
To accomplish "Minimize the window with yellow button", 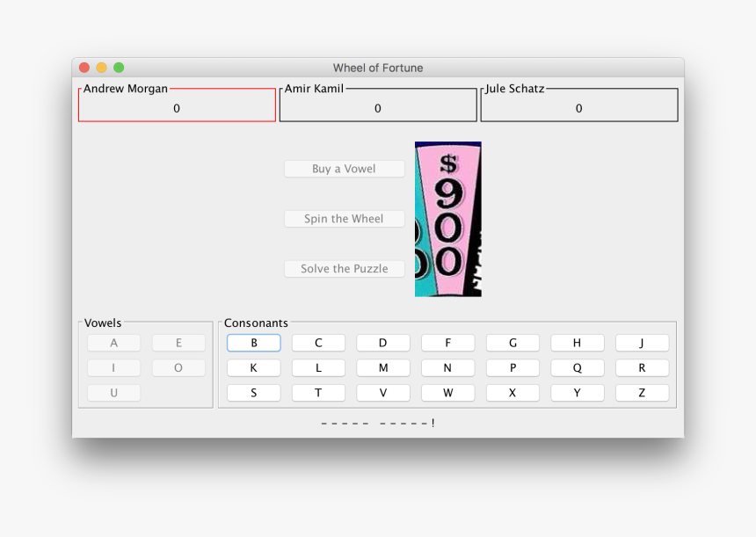I will coord(101,68).
